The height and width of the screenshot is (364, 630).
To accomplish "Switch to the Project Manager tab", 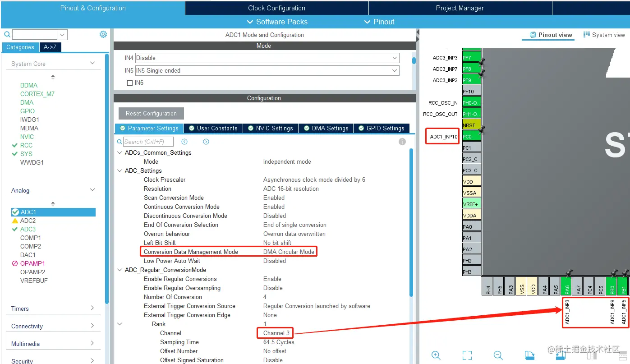I will click(460, 8).
